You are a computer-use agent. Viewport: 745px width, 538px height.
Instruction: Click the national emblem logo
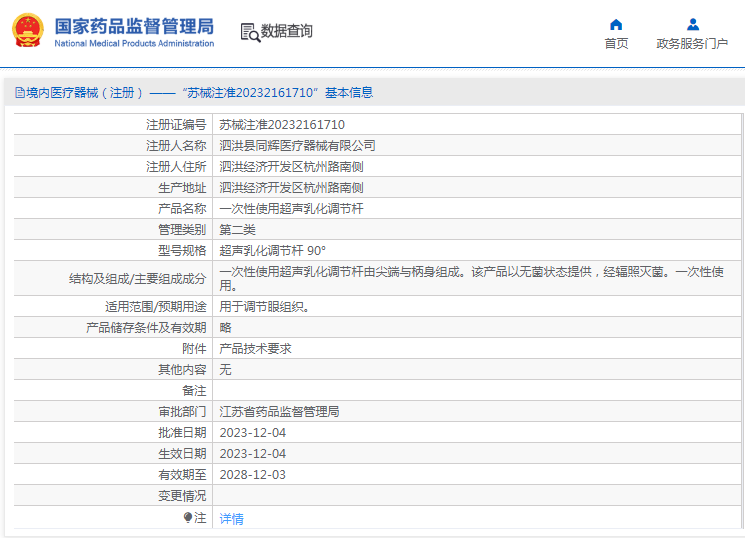coord(28,30)
